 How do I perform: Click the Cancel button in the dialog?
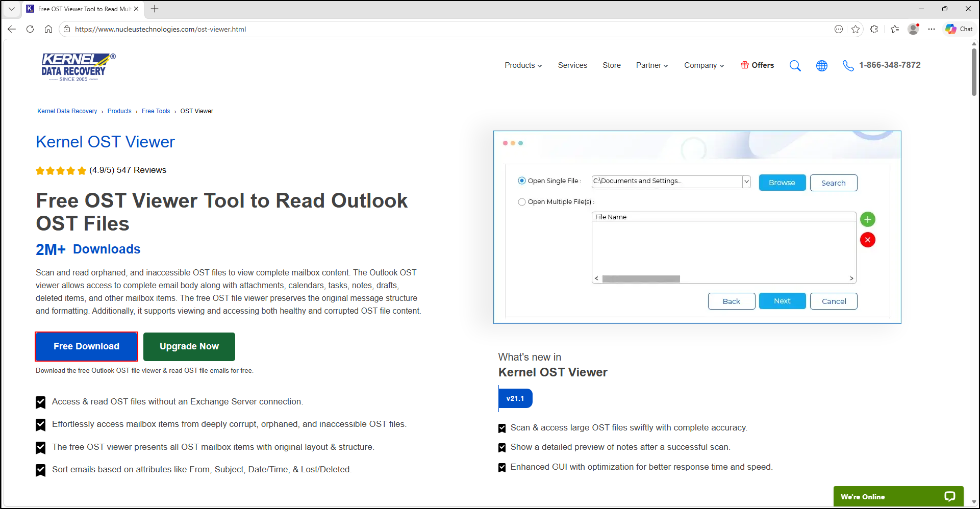(x=834, y=301)
